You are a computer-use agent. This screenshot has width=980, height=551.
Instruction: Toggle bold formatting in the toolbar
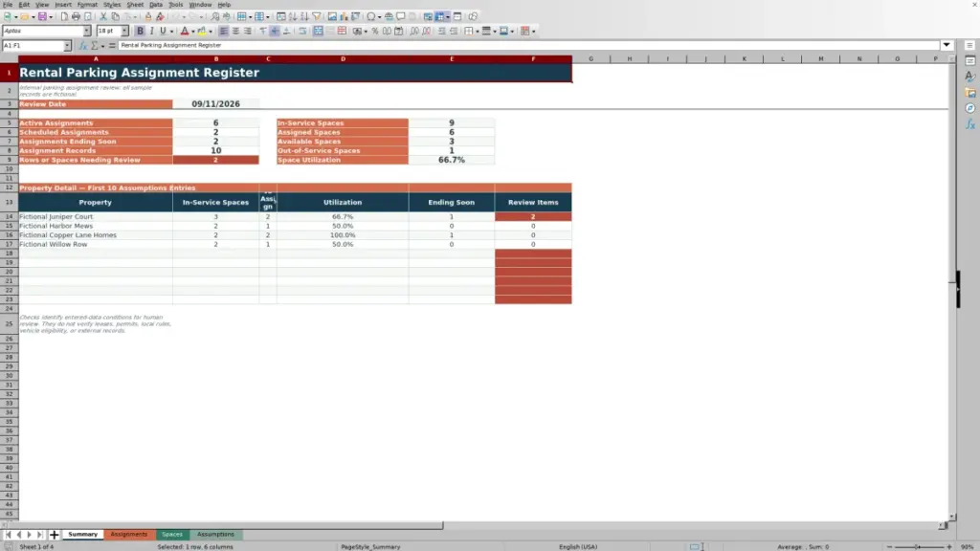pos(140,31)
